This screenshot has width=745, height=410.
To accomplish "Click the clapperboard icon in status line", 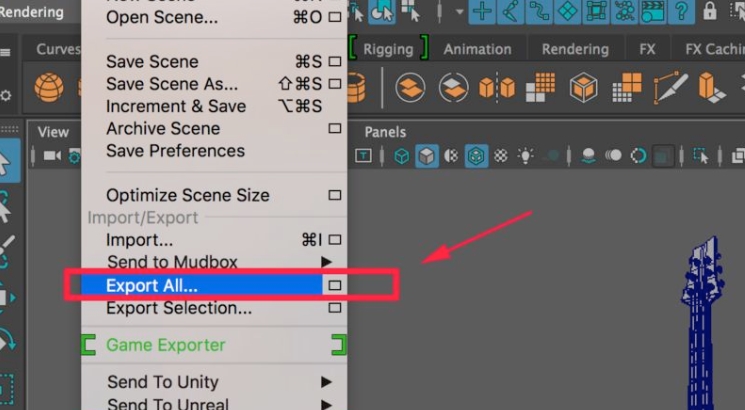I will pyautogui.click(x=653, y=11).
